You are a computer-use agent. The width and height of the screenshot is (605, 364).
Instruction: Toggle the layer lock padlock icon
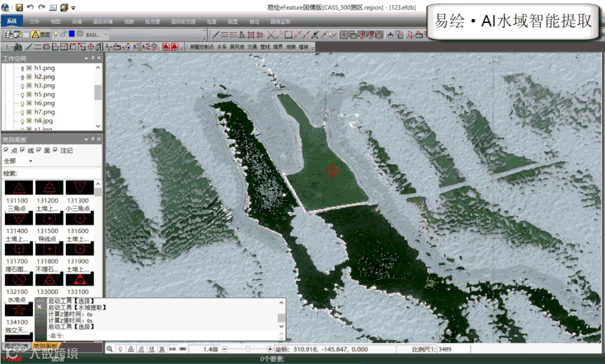[64, 34]
